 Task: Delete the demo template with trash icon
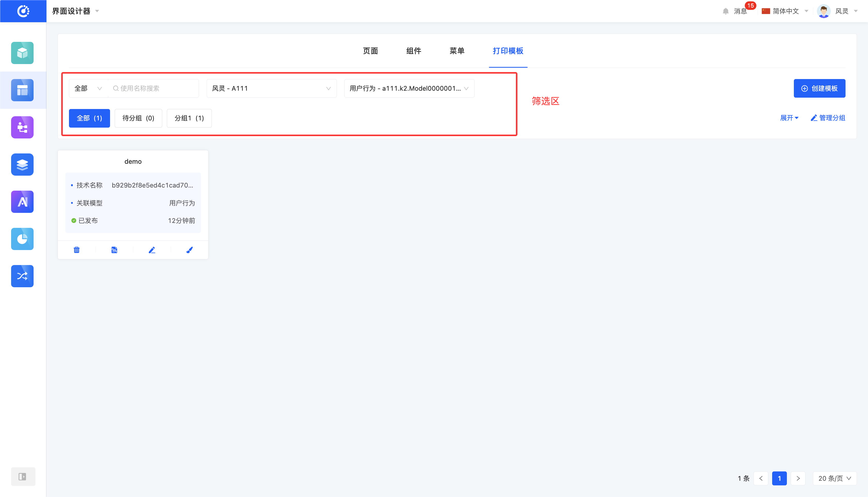point(76,250)
